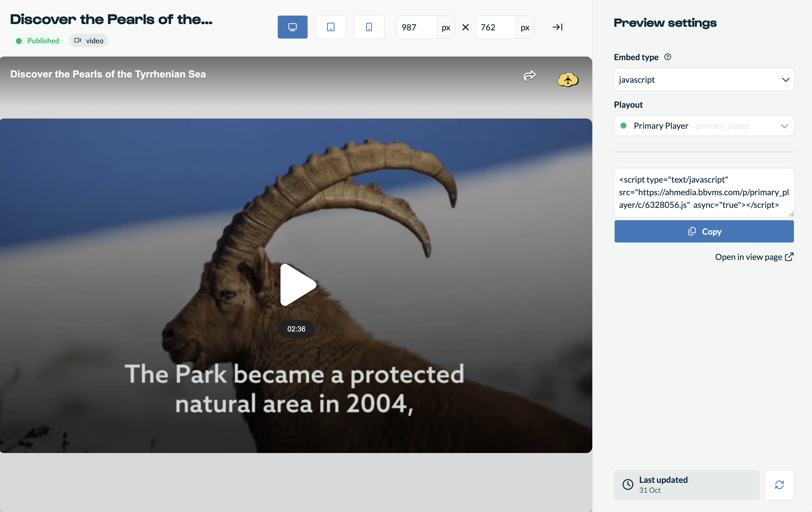Switch to tablet preview device

[330, 27]
